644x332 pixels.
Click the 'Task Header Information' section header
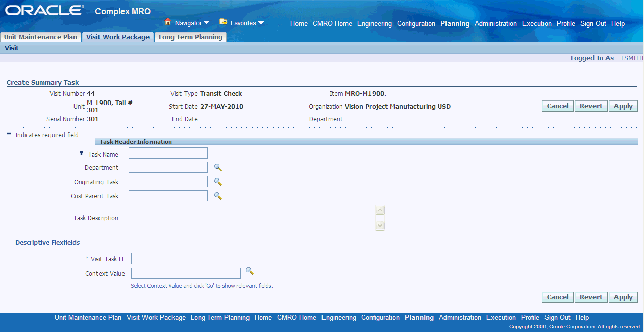point(136,142)
